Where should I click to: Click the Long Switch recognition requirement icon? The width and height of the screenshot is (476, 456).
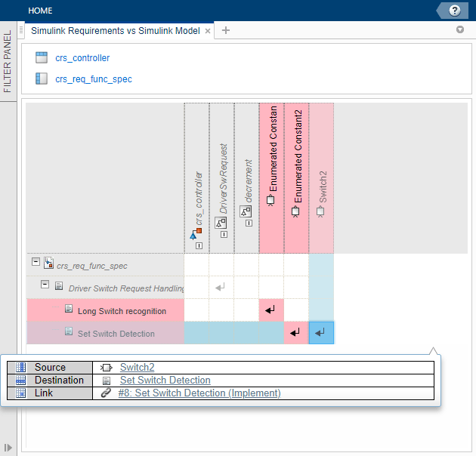pos(69,309)
